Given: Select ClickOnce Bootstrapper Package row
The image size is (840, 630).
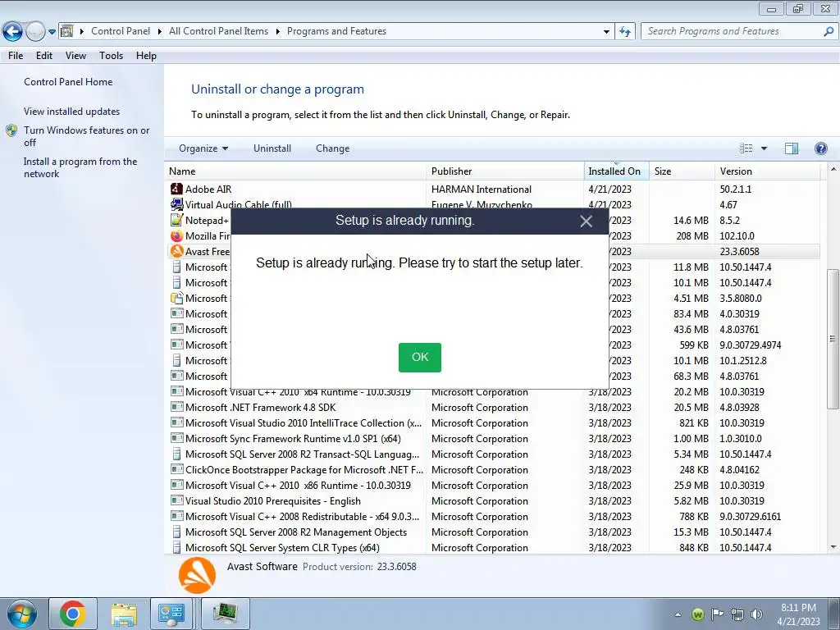Looking at the screenshot, I should tap(494, 470).
